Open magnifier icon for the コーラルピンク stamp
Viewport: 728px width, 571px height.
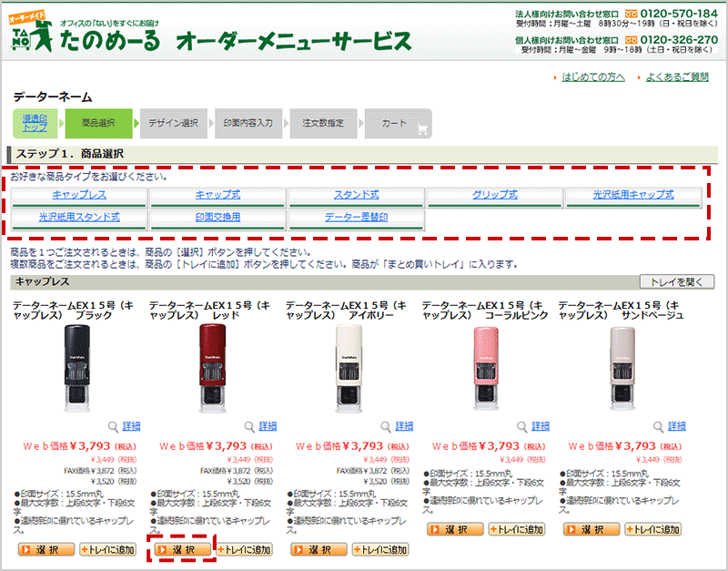click(x=521, y=426)
